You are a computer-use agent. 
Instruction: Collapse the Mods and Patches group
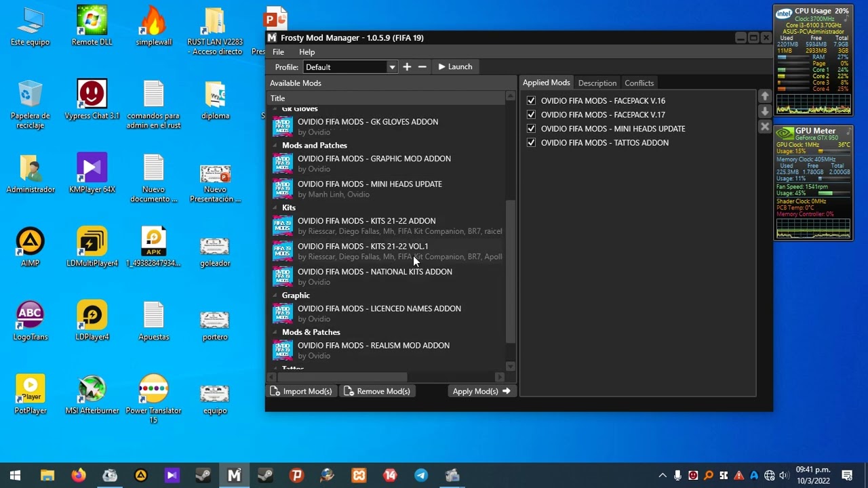pyautogui.click(x=275, y=146)
